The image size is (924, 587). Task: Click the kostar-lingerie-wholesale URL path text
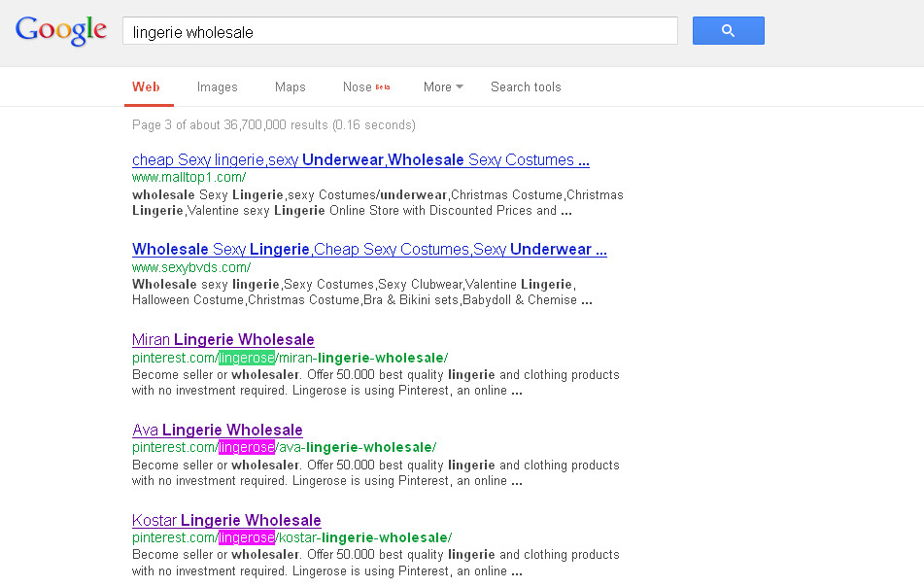coord(363,537)
